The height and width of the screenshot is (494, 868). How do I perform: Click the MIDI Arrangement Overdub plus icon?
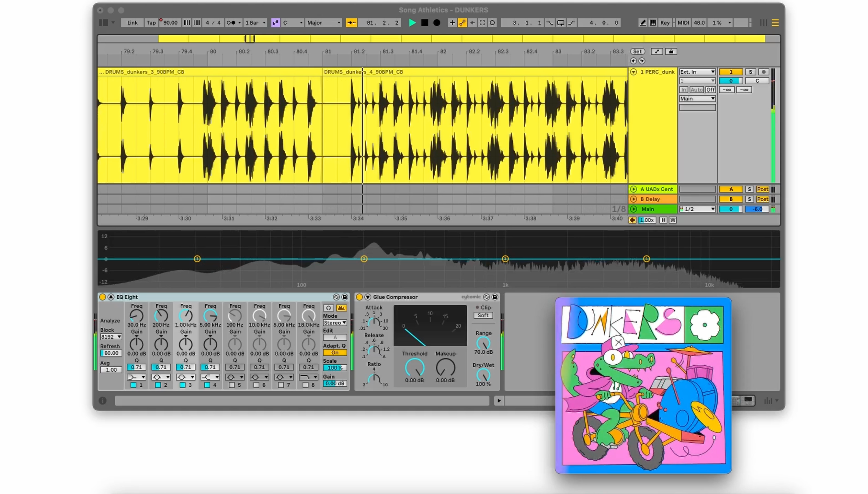[x=452, y=23]
